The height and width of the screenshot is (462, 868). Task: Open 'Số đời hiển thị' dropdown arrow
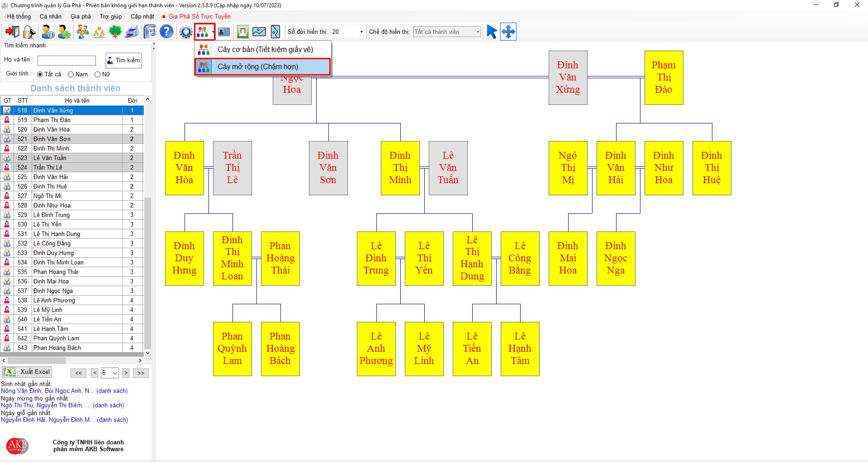[361, 32]
